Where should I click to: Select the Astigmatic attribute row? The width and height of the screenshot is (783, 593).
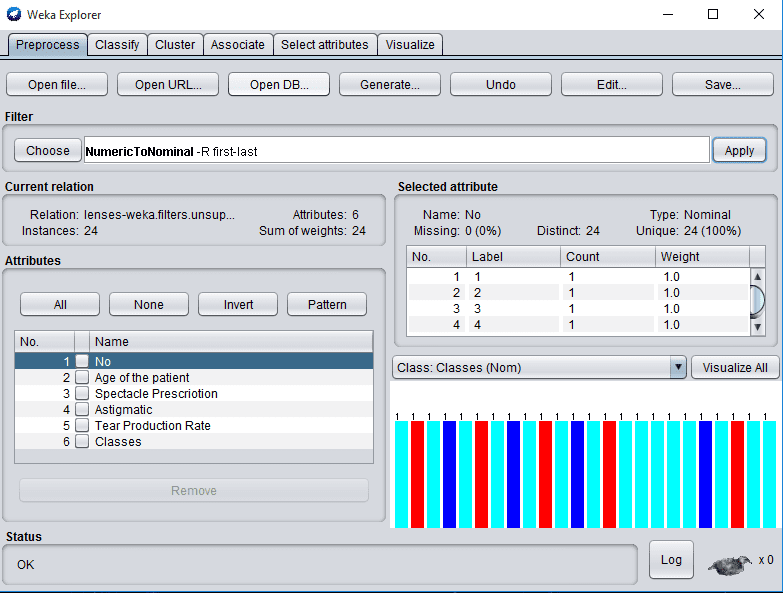click(194, 409)
